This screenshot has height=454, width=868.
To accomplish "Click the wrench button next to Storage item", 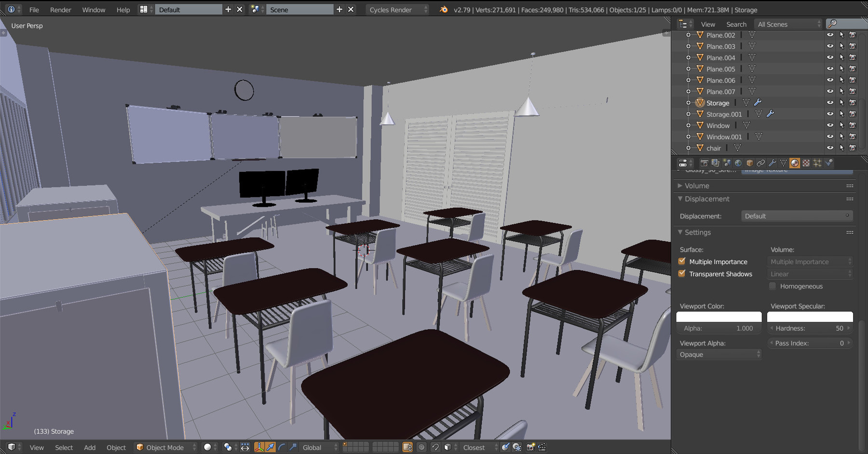I will coord(758,102).
